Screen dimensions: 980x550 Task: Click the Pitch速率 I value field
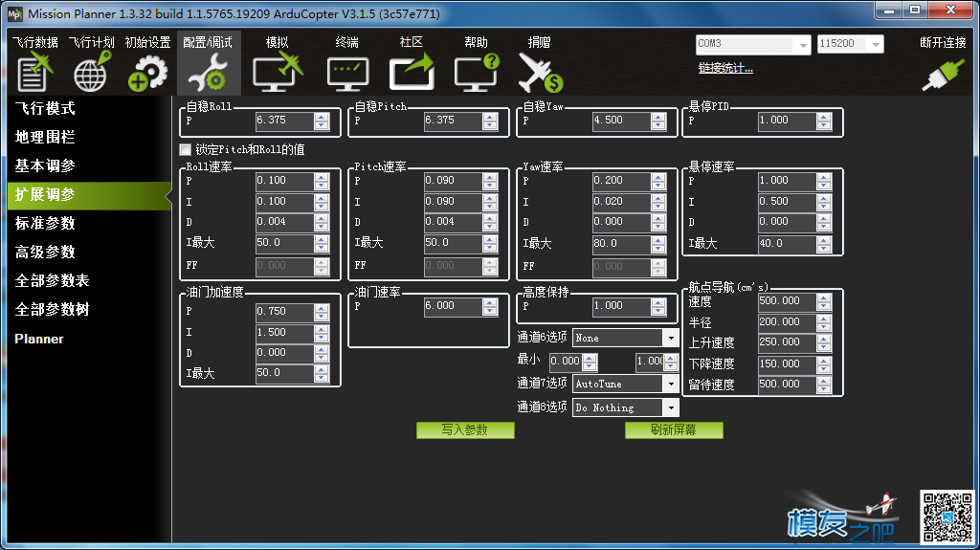coord(453,202)
